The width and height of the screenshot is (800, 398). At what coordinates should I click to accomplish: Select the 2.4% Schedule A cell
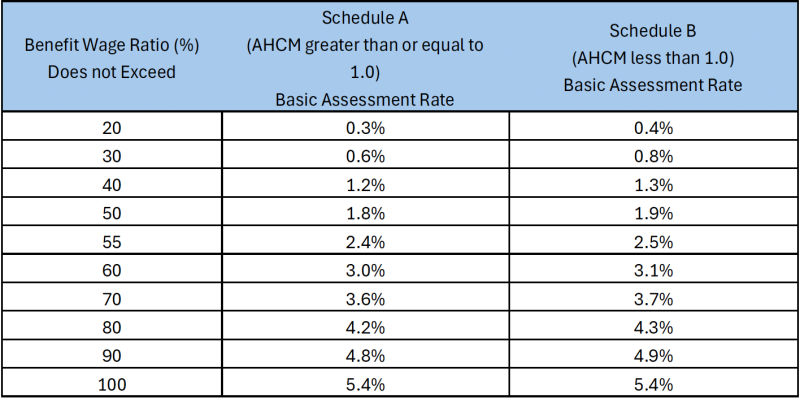tap(365, 241)
